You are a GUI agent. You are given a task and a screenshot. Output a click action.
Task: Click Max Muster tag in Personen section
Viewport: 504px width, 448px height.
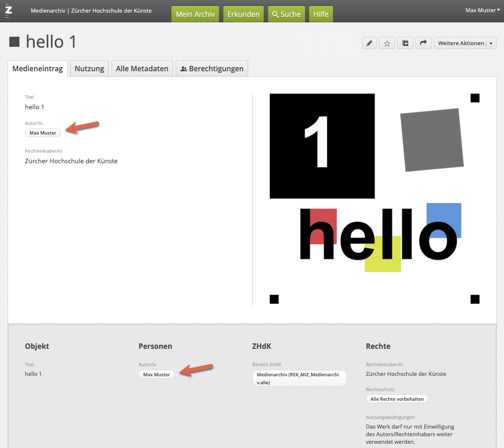156,375
